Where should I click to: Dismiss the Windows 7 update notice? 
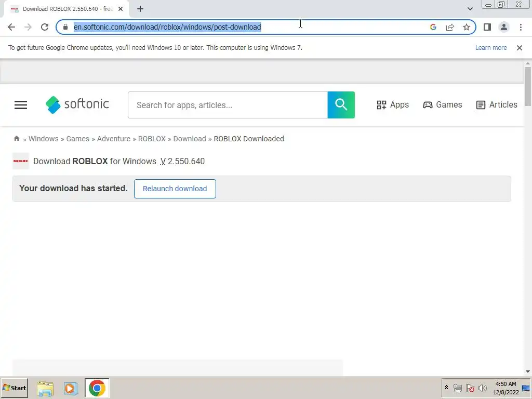pos(519,48)
